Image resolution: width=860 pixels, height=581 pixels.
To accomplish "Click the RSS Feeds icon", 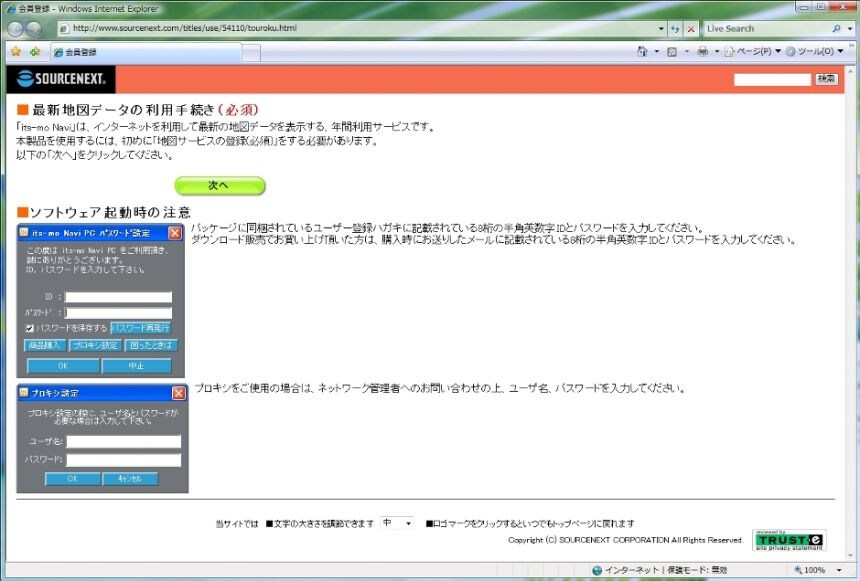I will click(672, 52).
